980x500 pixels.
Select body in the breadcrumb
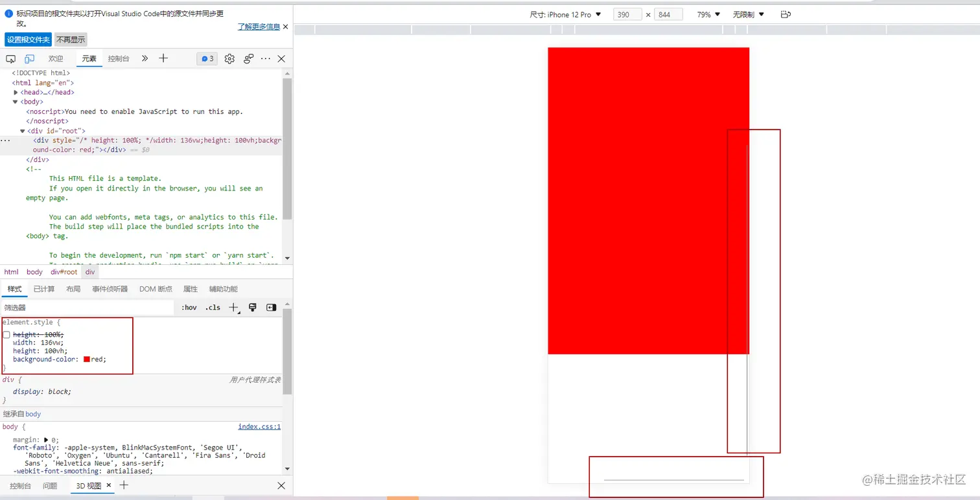tap(34, 272)
